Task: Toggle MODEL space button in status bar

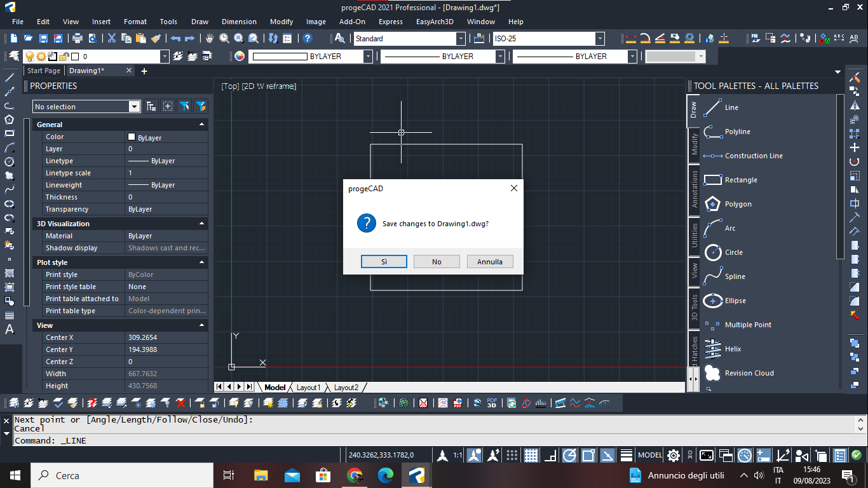Action: coord(650,455)
